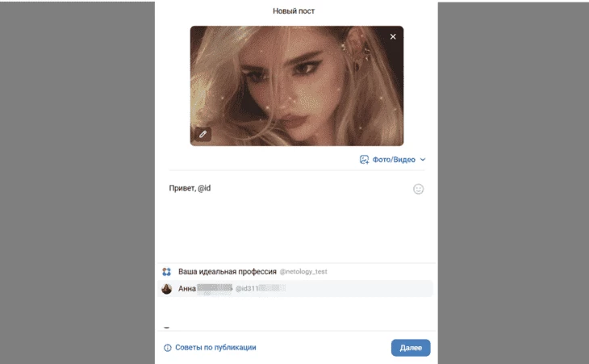
Task: Select the Ваша идеальная профессия mention suggestion
Action: coord(228,272)
